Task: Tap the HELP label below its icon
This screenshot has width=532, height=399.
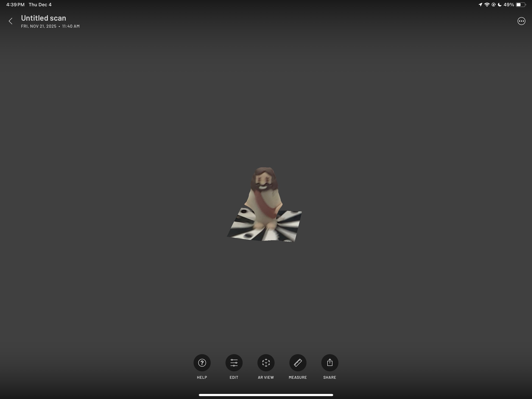Action: 202,377
